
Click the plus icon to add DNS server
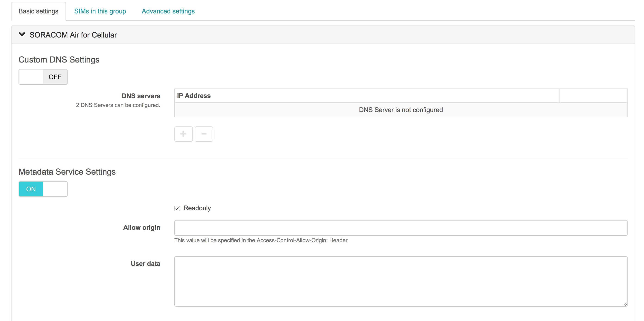[184, 134]
